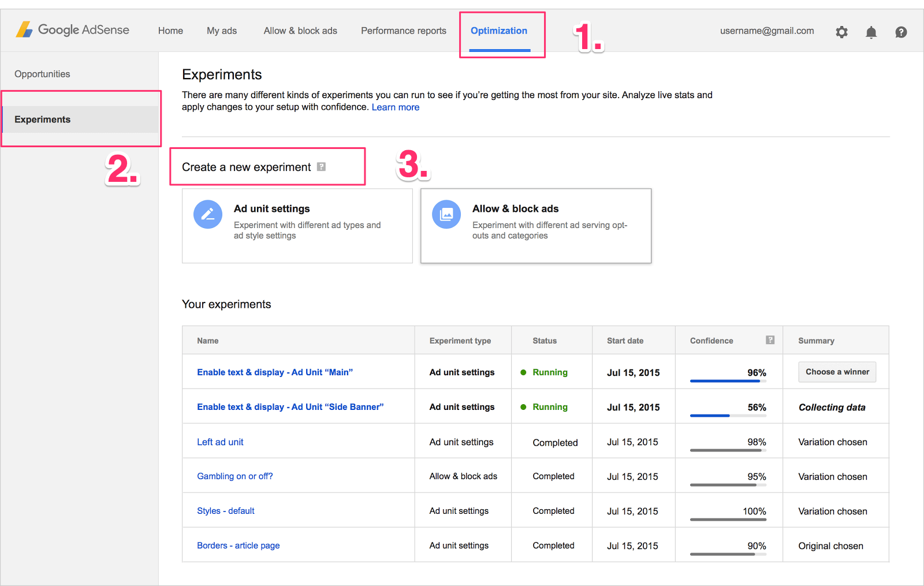Image resolution: width=924 pixels, height=586 pixels.
Task: Click the help question mark icon top right
Action: click(901, 32)
